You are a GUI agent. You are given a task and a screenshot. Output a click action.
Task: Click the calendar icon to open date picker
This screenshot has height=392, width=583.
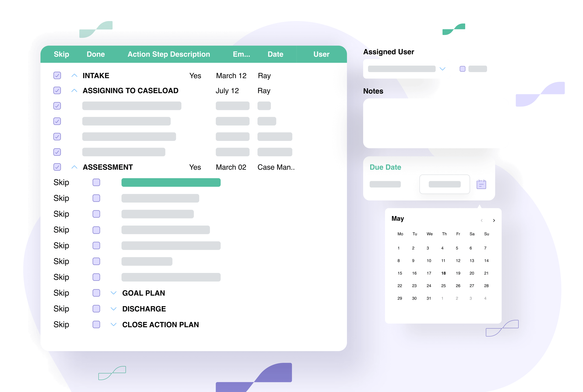point(481,184)
